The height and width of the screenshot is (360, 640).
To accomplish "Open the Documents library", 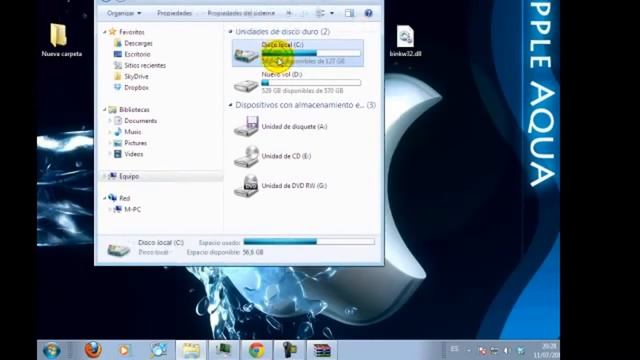I will pos(140,121).
